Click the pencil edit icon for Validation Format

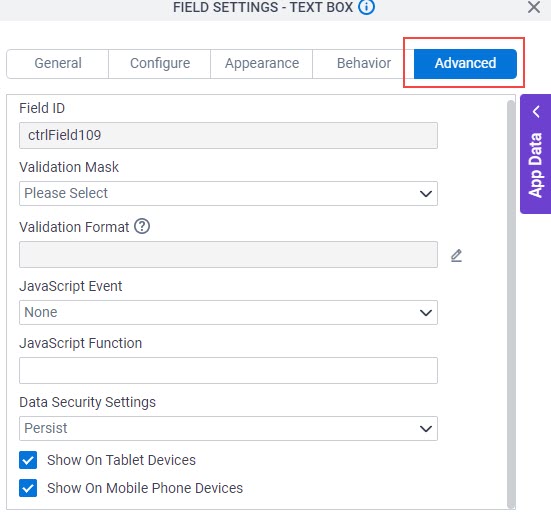click(x=456, y=255)
